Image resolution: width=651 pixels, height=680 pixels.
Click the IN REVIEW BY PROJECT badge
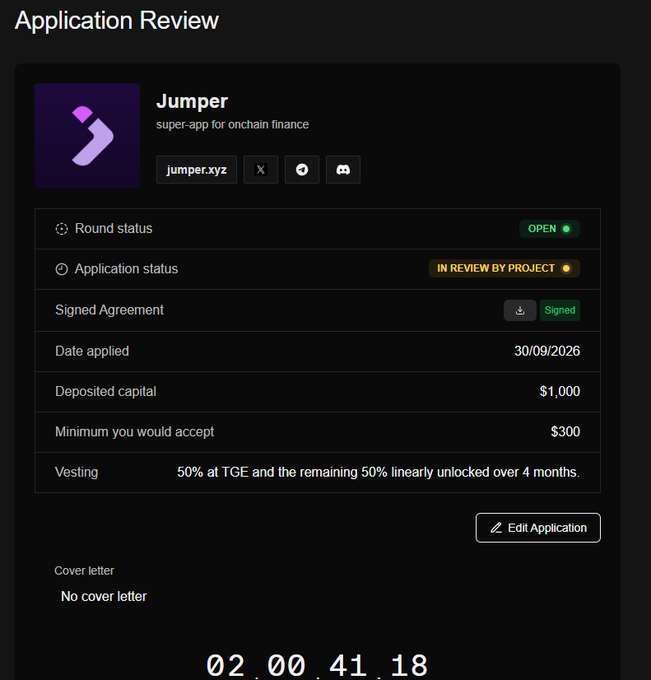point(504,268)
